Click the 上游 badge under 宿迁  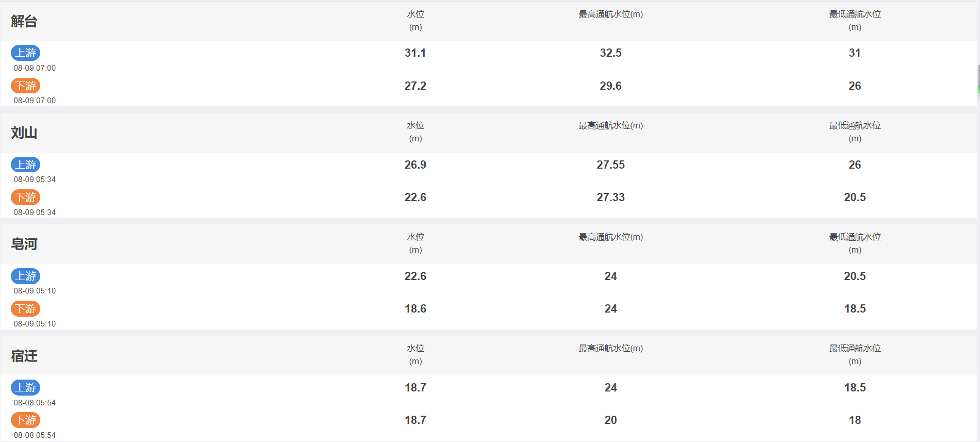tap(25, 387)
